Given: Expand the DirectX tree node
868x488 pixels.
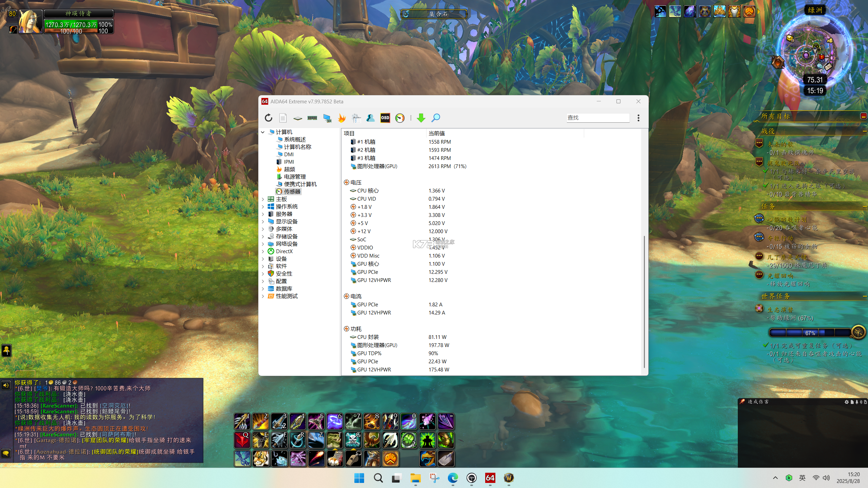Looking at the screenshot, I should [x=263, y=251].
